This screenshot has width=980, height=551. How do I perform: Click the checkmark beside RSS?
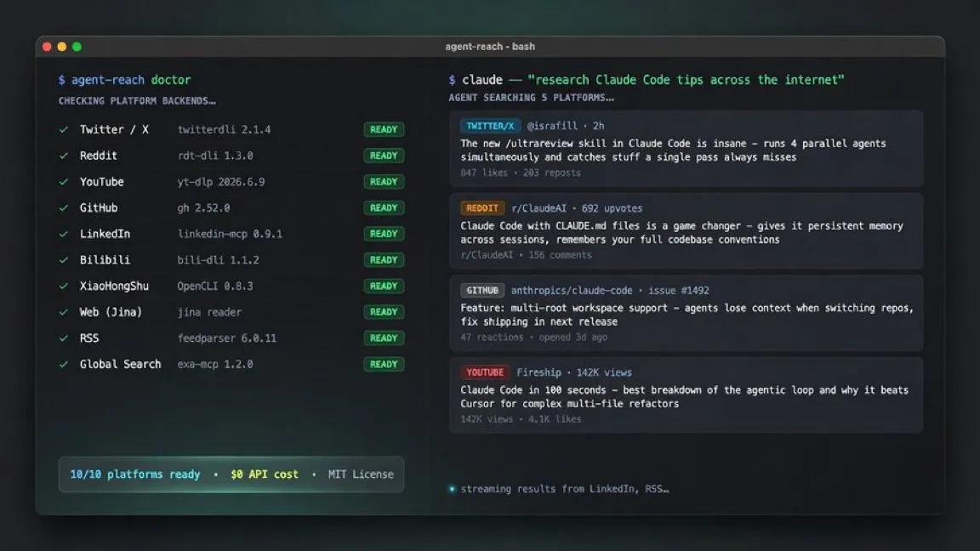coord(63,338)
